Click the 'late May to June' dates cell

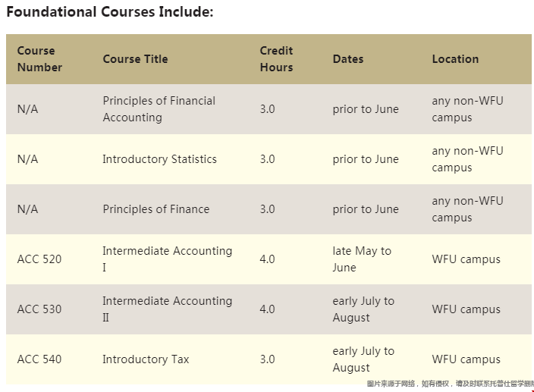362,259
